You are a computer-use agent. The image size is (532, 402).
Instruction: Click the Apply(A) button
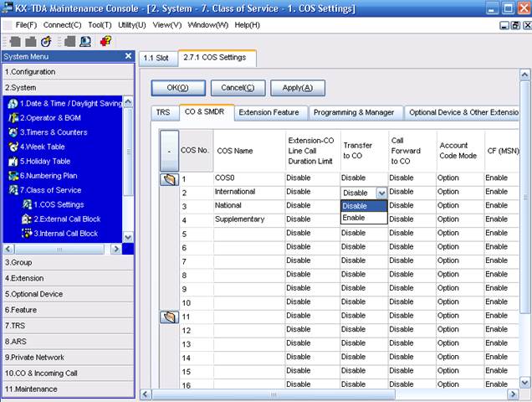coord(298,88)
